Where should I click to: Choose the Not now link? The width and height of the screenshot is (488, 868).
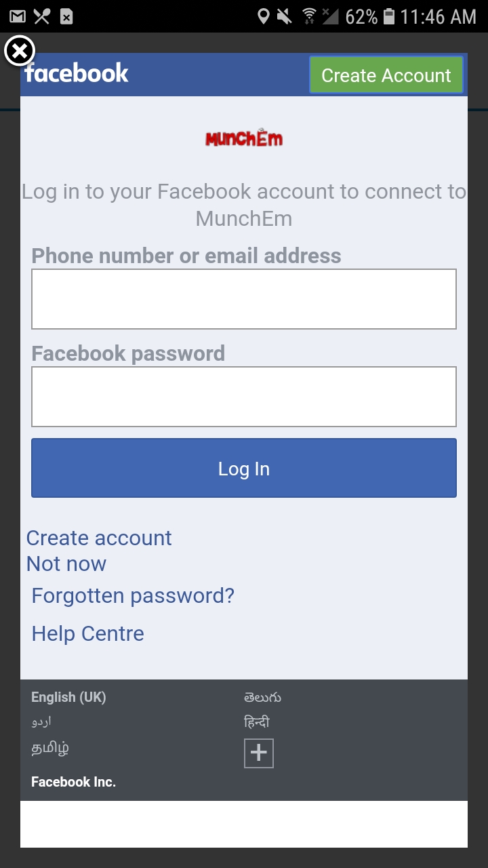(66, 564)
